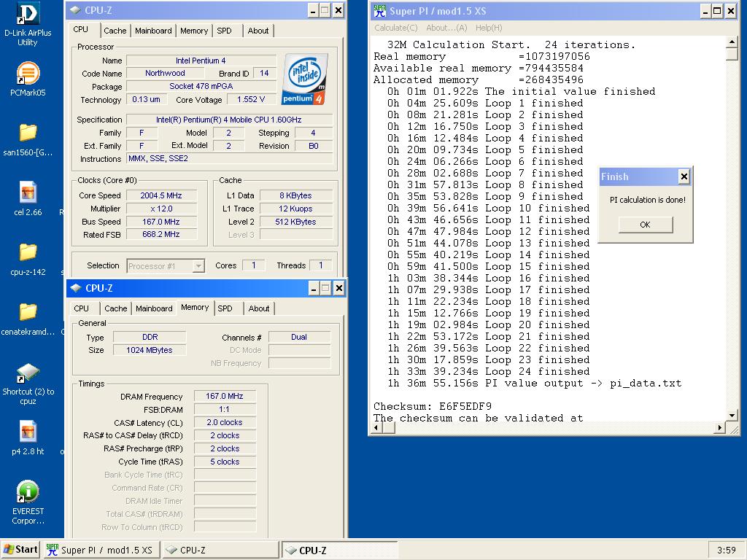The height and width of the screenshot is (560, 747).
Task: Open the SPD tab in the lower CPU-Z window
Action: point(225,308)
